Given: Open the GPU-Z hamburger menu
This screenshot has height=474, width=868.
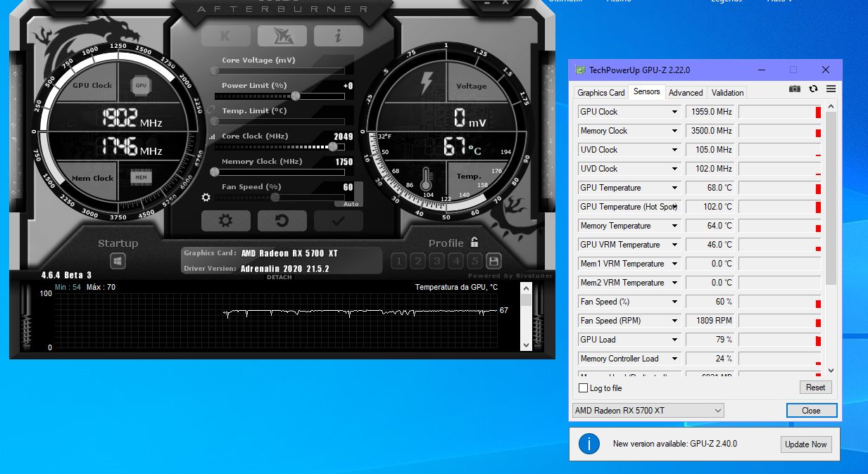Looking at the screenshot, I should (x=831, y=89).
